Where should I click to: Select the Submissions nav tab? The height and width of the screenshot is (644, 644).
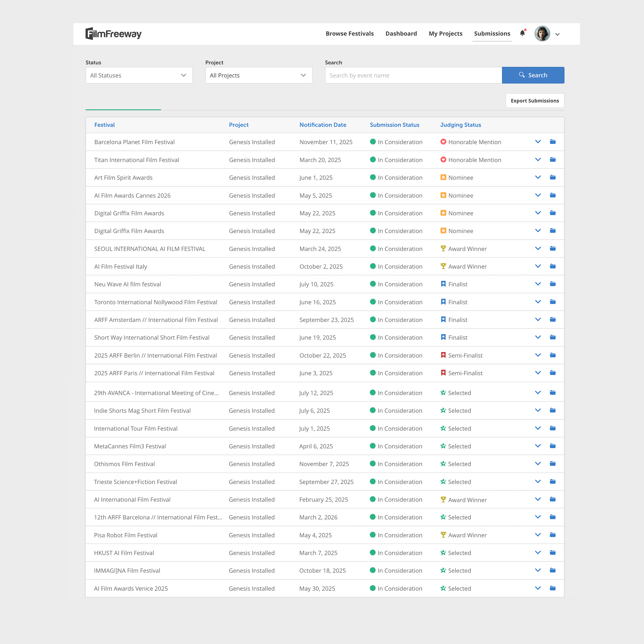(492, 34)
